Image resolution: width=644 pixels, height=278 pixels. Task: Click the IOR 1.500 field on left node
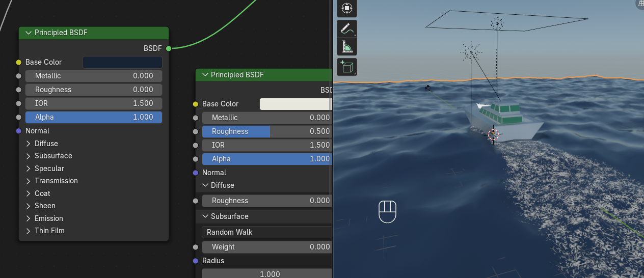tap(94, 103)
